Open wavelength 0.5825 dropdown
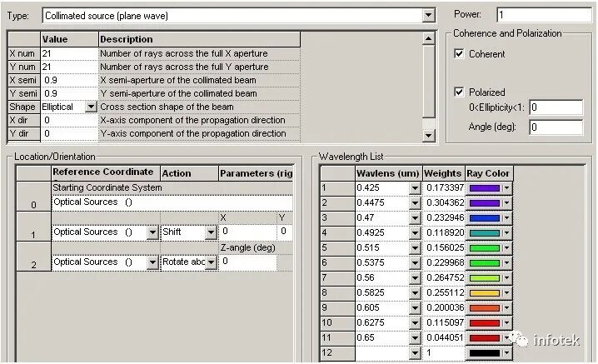The image size is (598, 364). pos(415,292)
